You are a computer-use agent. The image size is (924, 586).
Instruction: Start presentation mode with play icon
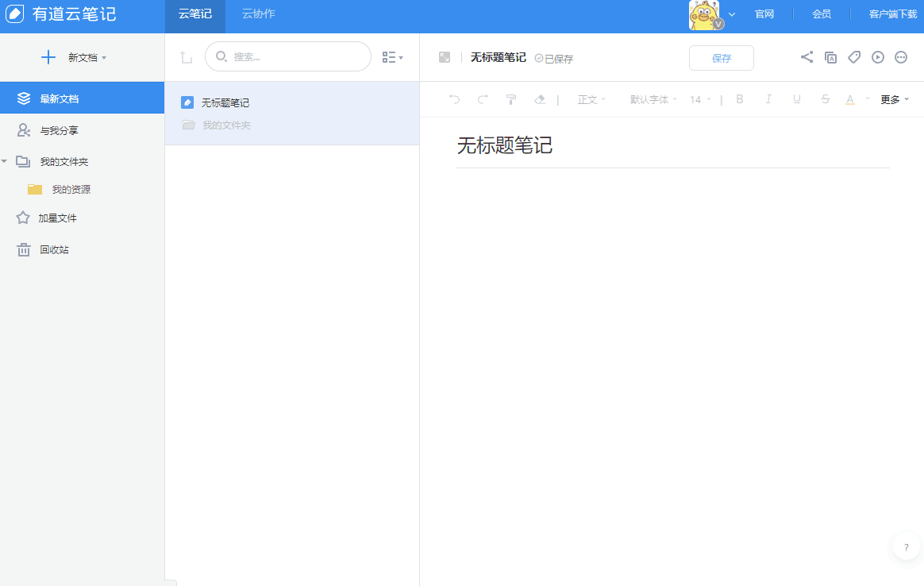coord(878,57)
